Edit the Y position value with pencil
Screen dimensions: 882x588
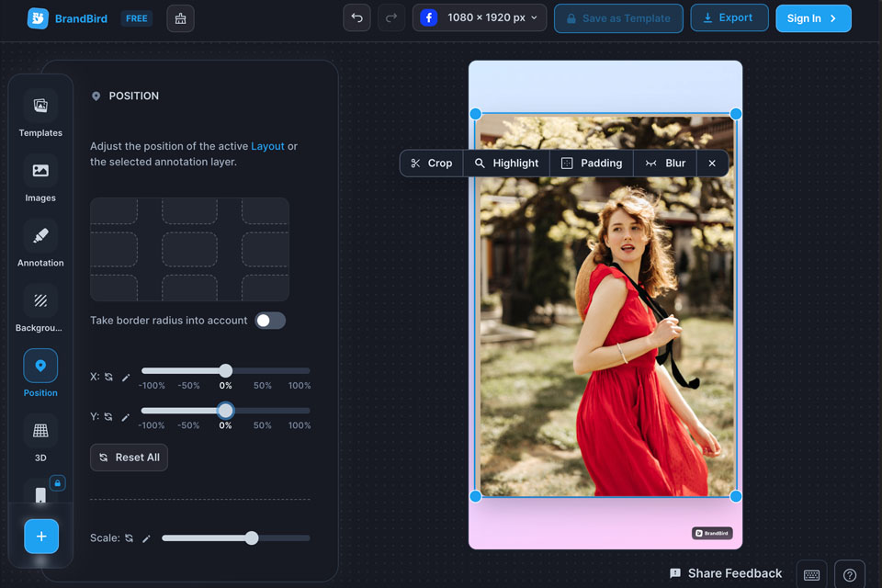126,417
